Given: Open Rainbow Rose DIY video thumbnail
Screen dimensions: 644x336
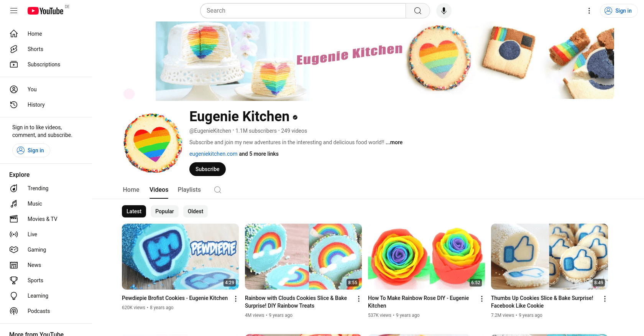Looking at the screenshot, I should point(426,257).
